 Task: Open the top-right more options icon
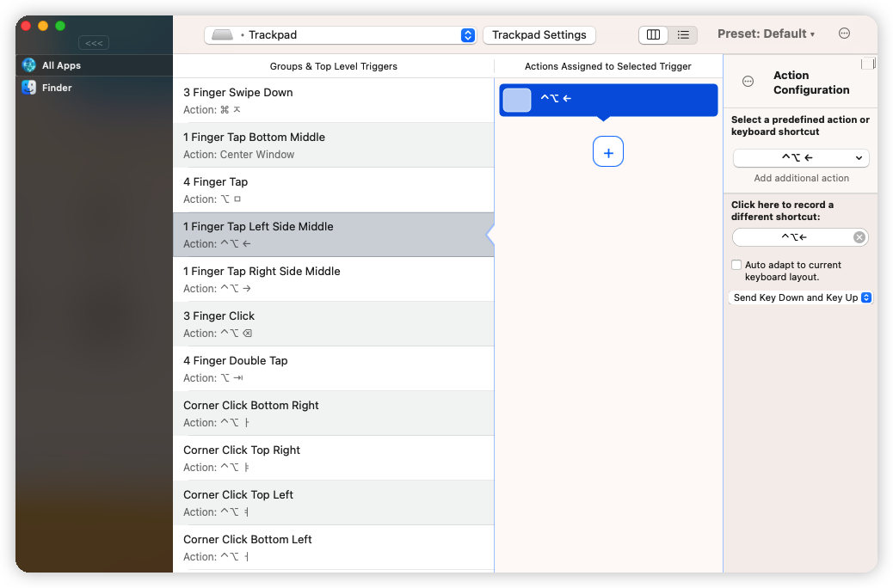pyautogui.click(x=844, y=34)
